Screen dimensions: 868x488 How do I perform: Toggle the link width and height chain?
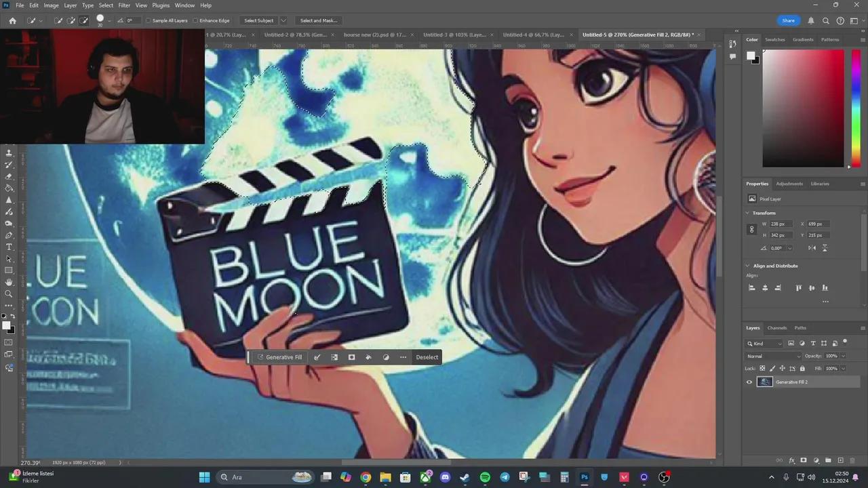click(751, 230)
